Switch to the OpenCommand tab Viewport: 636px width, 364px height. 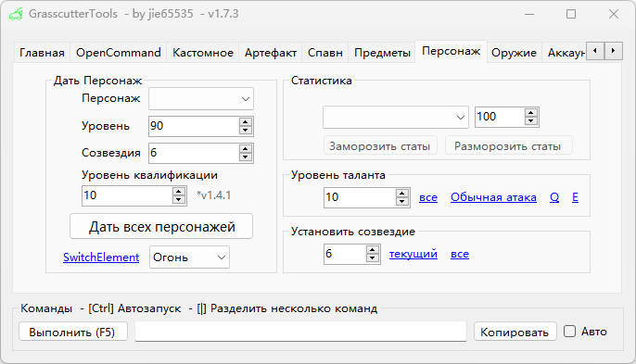pyautogui.click(x=119, y=53)
